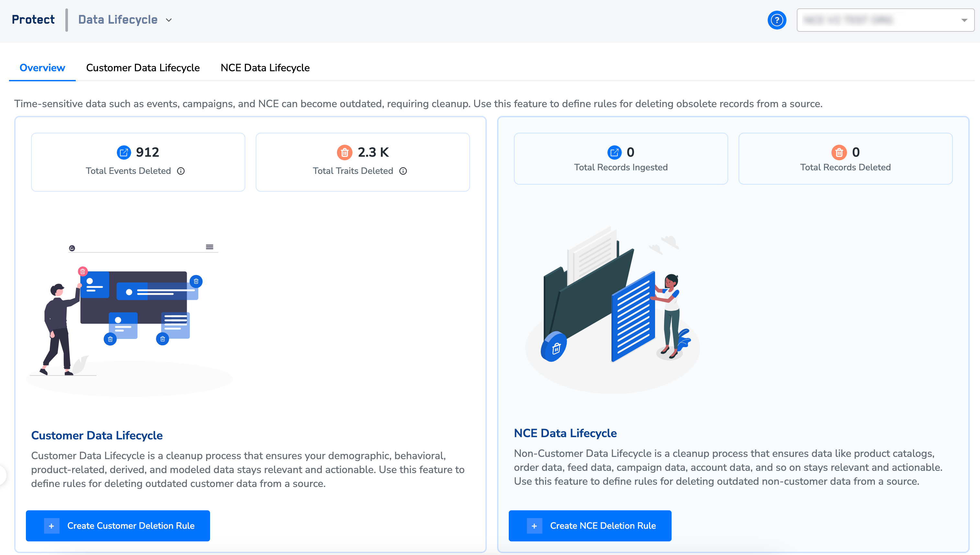The image size is (980, 555).
Task: Click the Total Records Ingested label
Action: point(621,167)
